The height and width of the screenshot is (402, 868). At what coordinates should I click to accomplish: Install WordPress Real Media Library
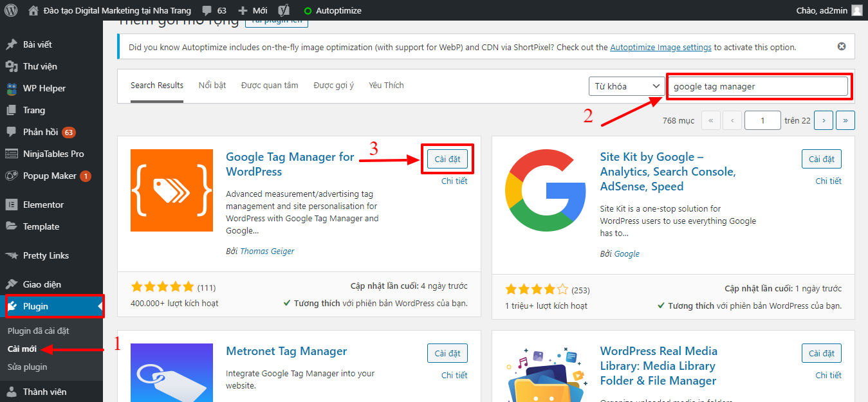pos(822,353)
